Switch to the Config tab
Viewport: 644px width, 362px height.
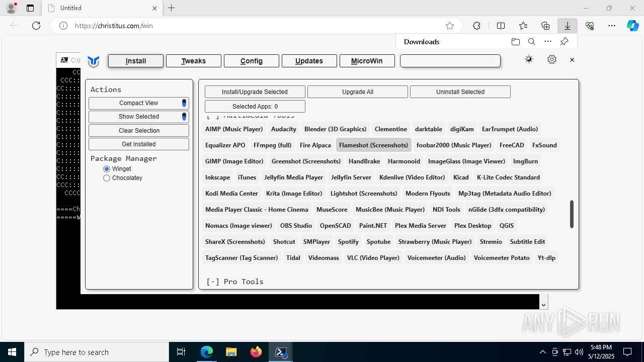(252, 61)
